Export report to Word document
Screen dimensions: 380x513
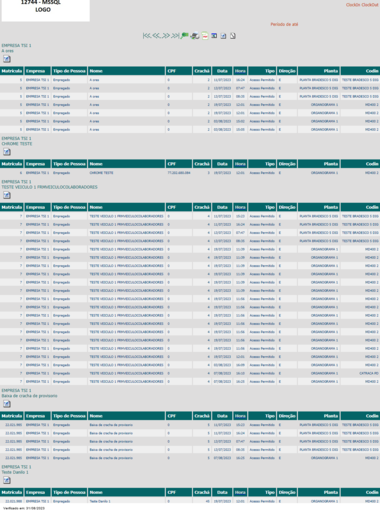(223, 36)
